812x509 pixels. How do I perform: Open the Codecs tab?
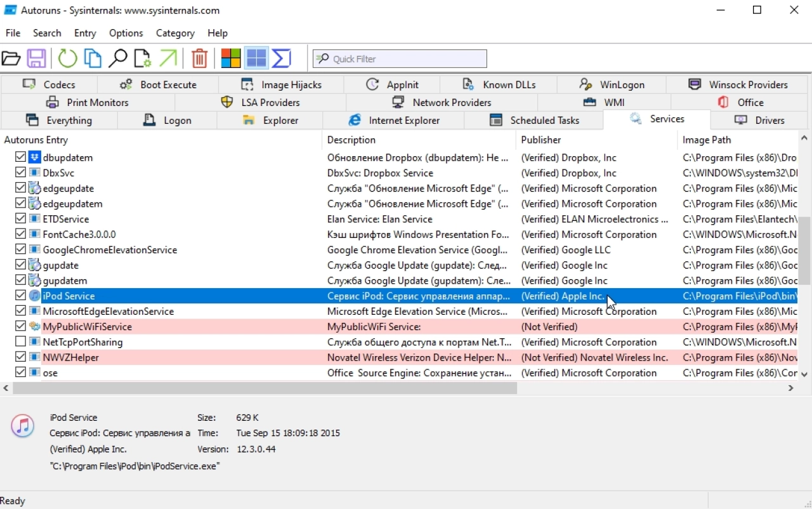pos(49,84)
